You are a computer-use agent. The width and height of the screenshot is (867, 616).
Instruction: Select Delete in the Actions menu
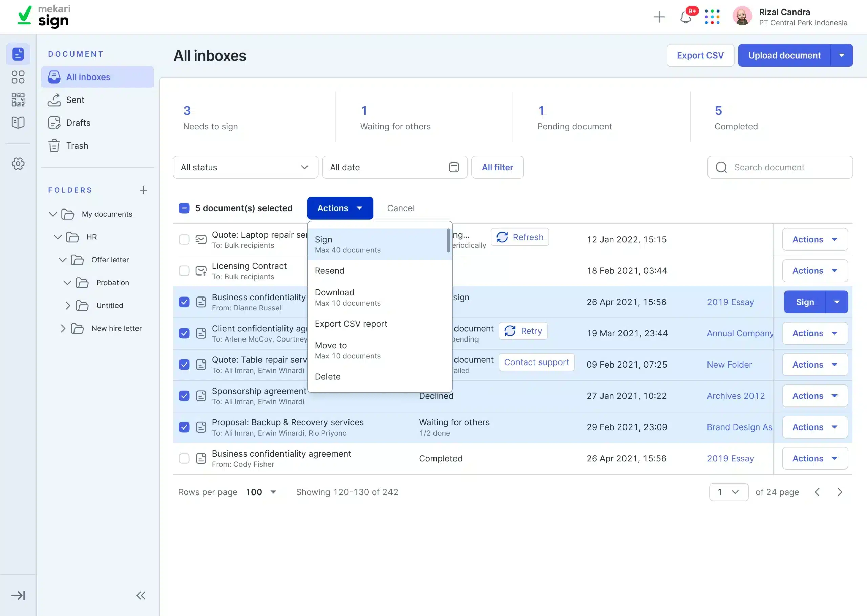[x=327, y=377]
